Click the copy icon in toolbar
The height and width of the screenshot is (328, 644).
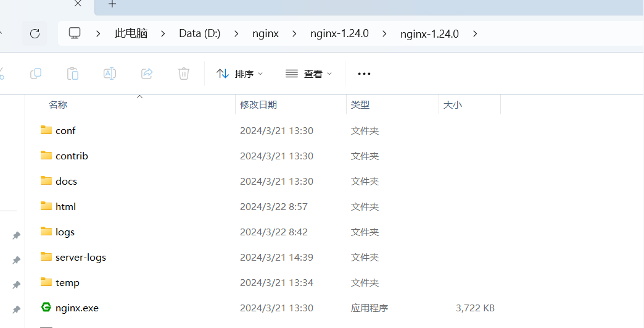pos(36,74)
